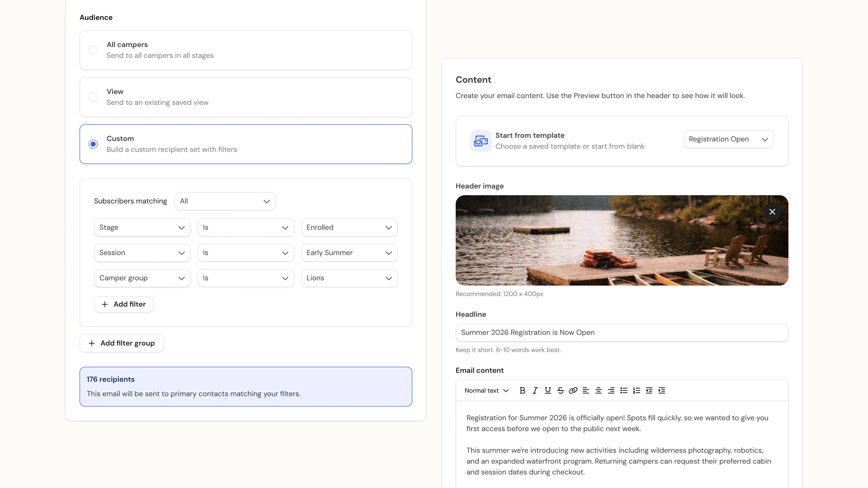Image resolution: width=868 pixels, height=488 pixels.
Task: Align email text to the right
Action: pos(611,390)
